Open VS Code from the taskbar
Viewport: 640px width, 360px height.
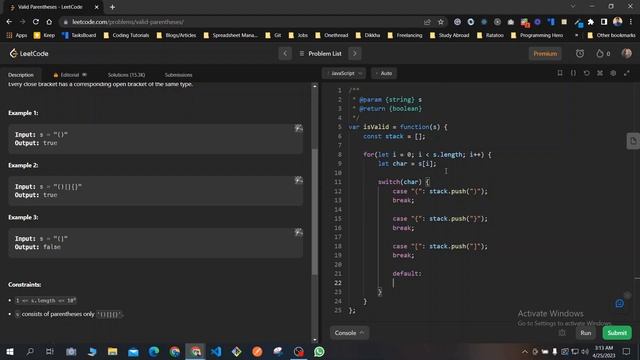click(x=216, y=351)
